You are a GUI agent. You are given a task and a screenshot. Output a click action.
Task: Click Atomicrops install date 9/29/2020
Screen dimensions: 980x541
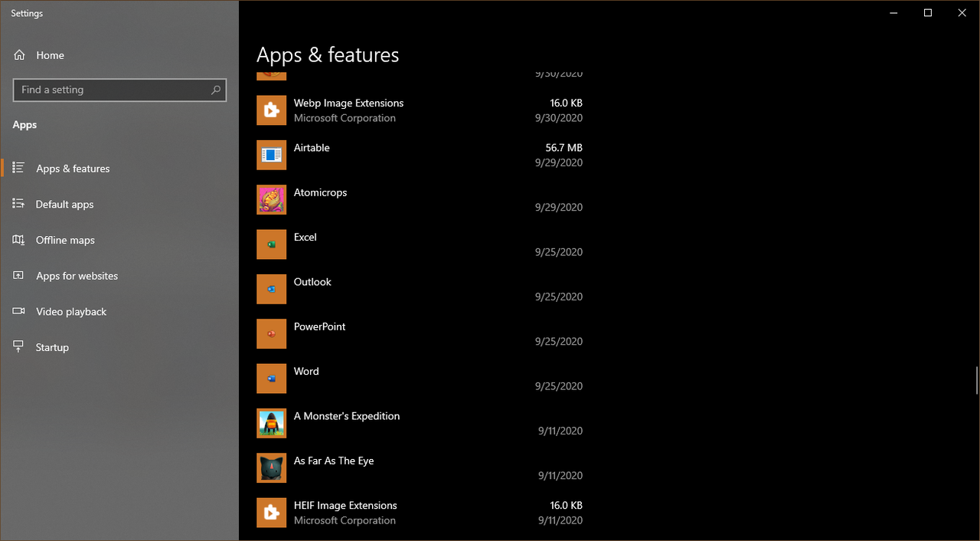[x=559, y=207]
